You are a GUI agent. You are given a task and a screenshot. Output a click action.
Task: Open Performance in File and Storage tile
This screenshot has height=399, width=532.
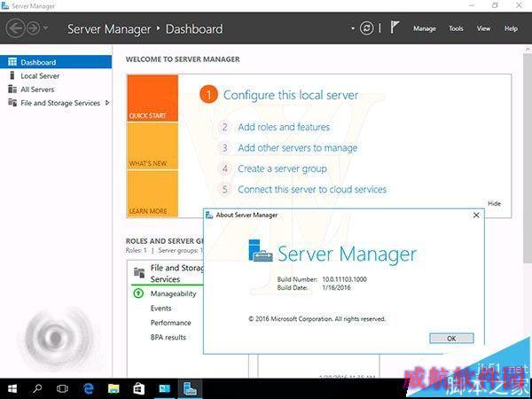click(170, 323)
